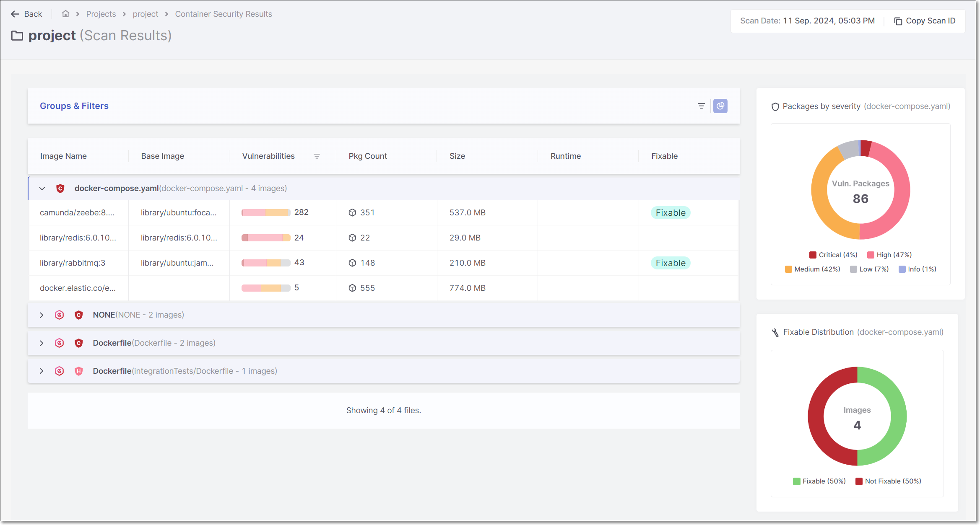Screen dimensions: 980x525
Task: Click hexagon icon beside Dockerfile 2 images
Action: point(60,343)
